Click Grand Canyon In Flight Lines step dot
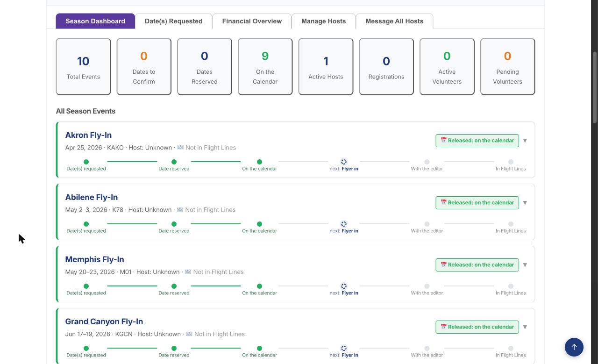The image size is (598, 364). 511,348
